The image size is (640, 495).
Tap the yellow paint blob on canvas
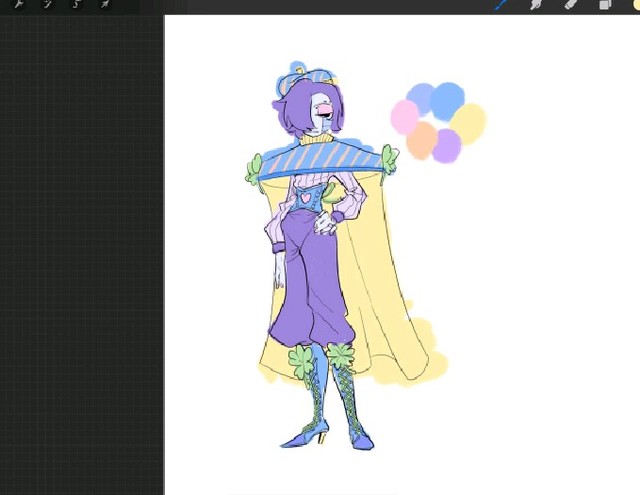point(469,122)
